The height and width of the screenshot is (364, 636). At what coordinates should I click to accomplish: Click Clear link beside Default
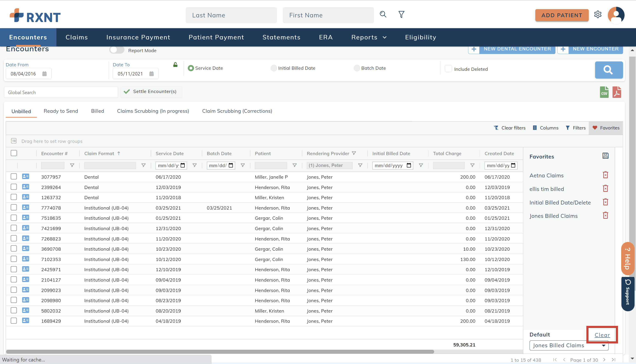(602, 335)
